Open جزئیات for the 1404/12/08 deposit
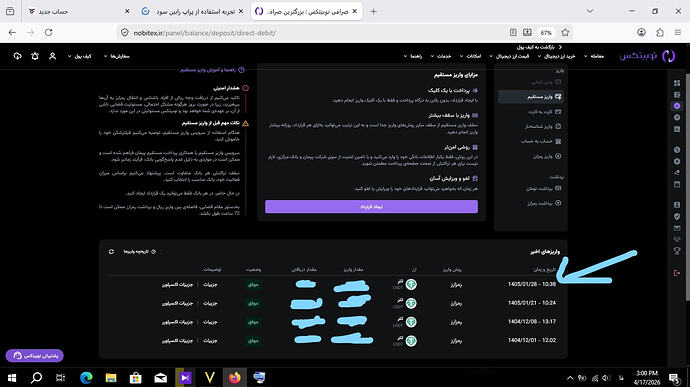 pos(210,322)
